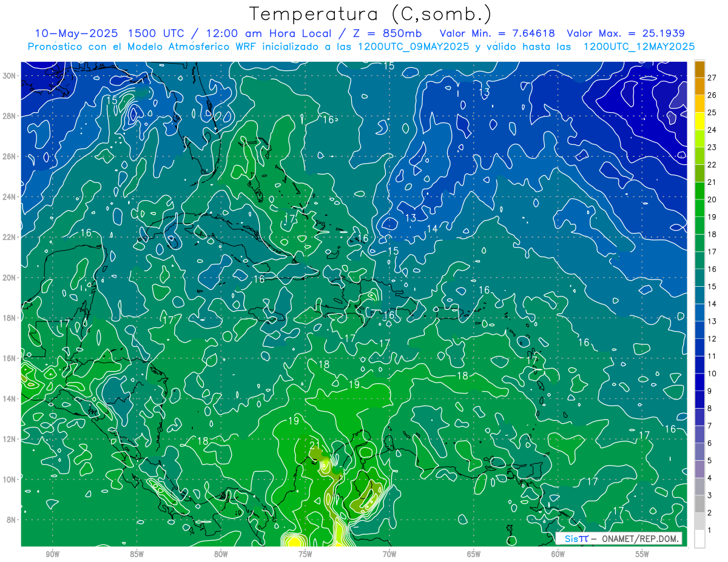The width and height of the screenshot is (728, 562).
Task: Click the "Valor Min. = 7.64618" value
Action: click(497, 33)
